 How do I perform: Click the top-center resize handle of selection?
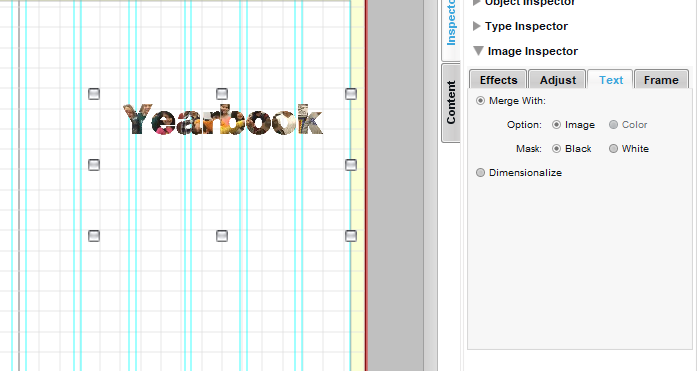[222, 94]
